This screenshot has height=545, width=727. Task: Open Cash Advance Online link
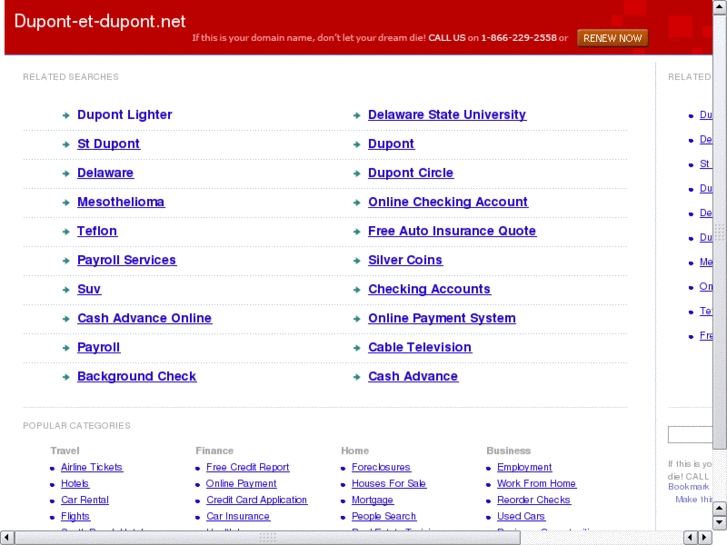click(145, 318)
